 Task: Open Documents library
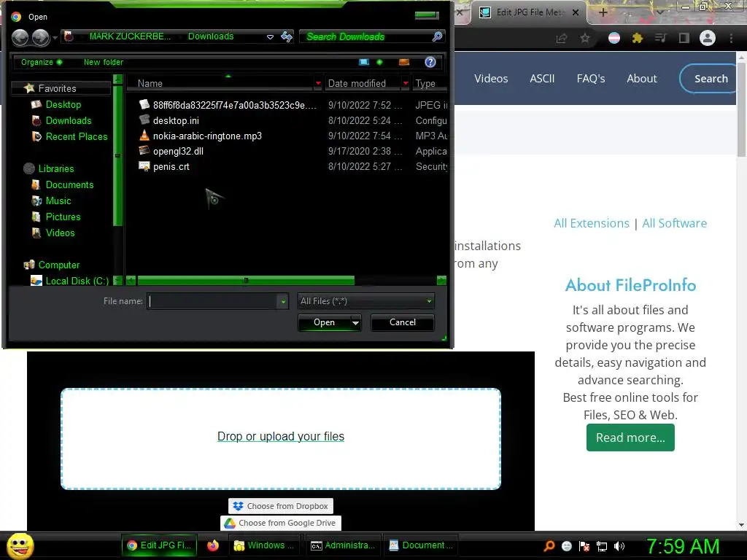pos(69,184)
